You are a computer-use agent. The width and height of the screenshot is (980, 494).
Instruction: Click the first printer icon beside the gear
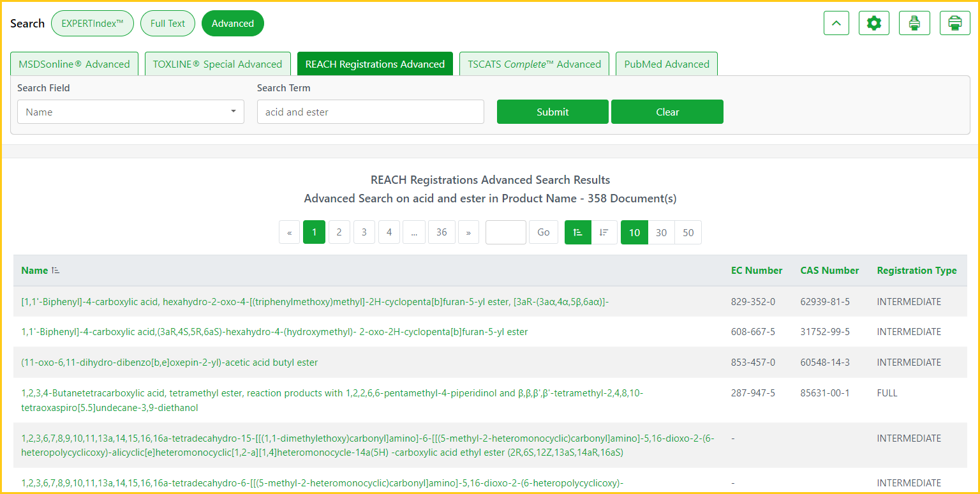pos(914,24)
